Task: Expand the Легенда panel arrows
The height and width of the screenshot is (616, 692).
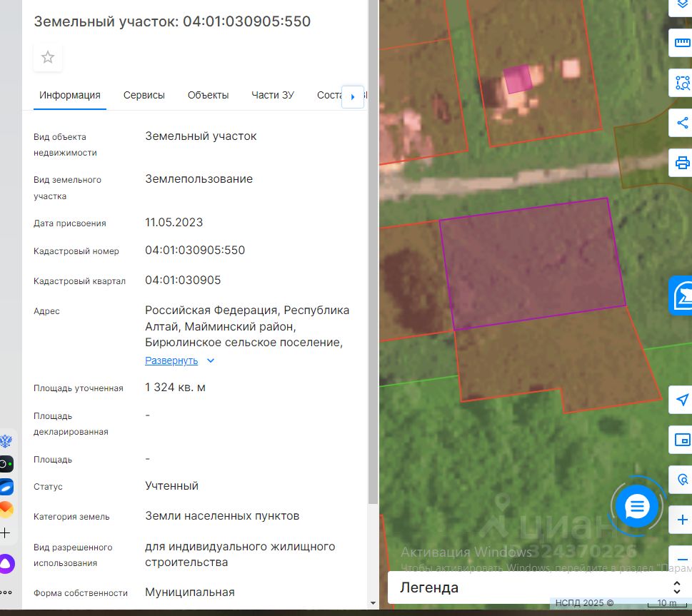Action: tap(676, 587)
